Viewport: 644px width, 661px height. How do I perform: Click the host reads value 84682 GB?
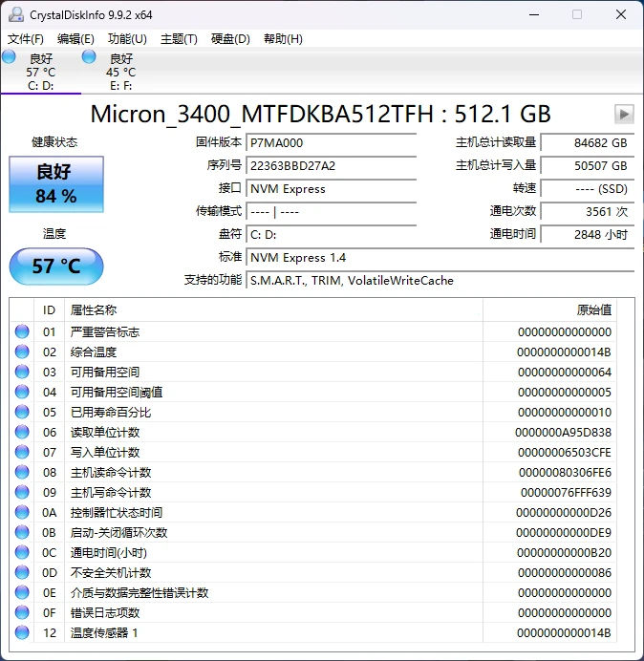pos(587,143)
